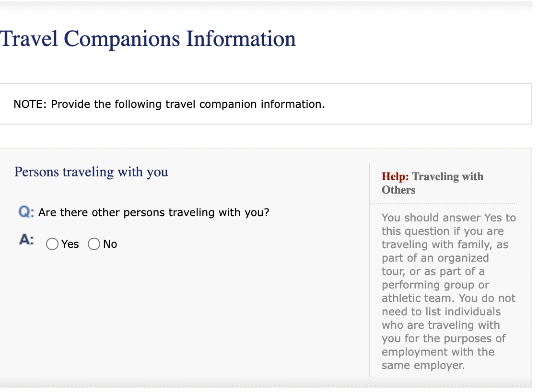Image resolution: width=538 pixels, height=392 pixels.
Task: Click the "Persons traveling with you" section heading
Action: tap(91, 172)
